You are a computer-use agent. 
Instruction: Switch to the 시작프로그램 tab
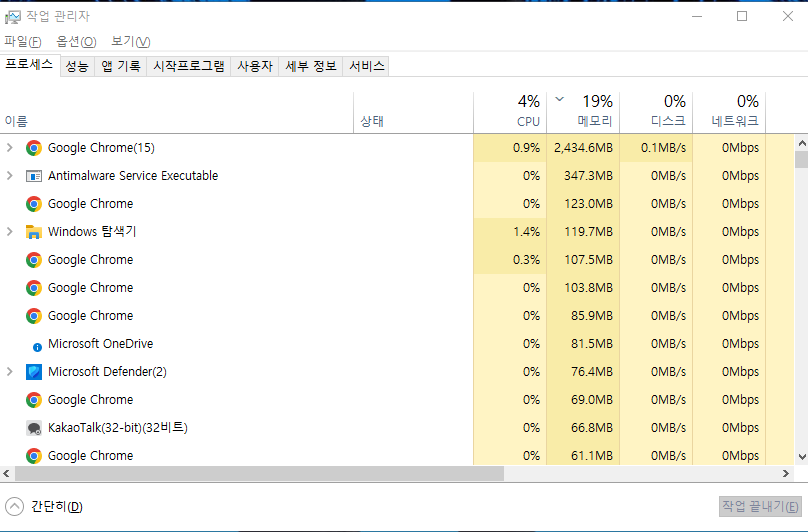189,66
